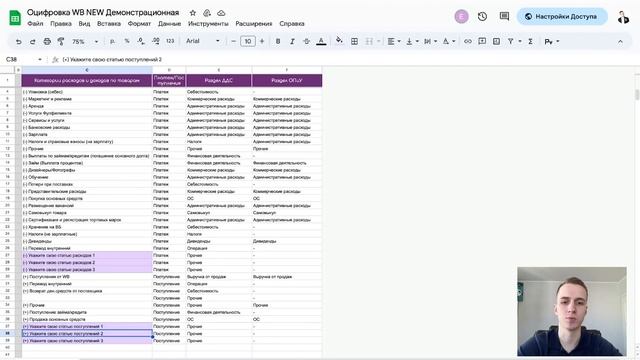Print the spreadsheet
Image resolution: width=640 pixels, height=360 pixels.
(47, 41)
